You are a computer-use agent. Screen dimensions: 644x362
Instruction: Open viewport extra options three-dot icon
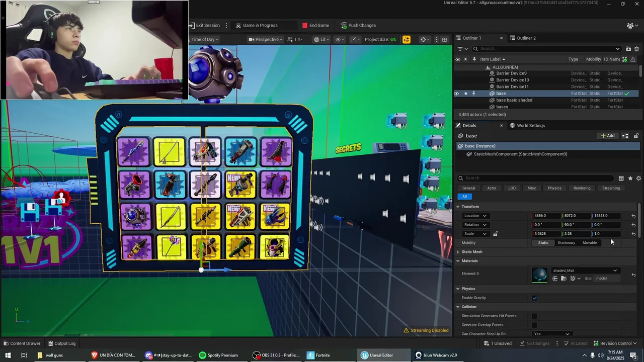tap(436, 39)
